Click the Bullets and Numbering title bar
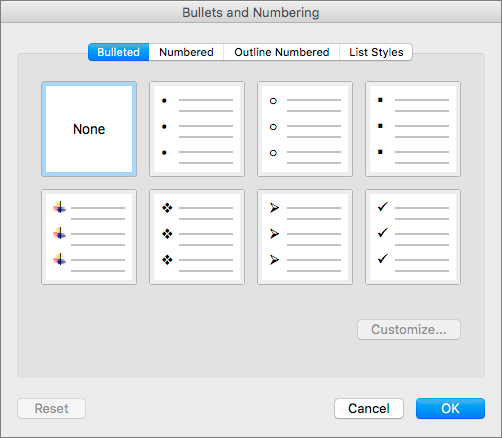Image resolution: width=502 pixels, height=438 pixels. tap(251, 12)
